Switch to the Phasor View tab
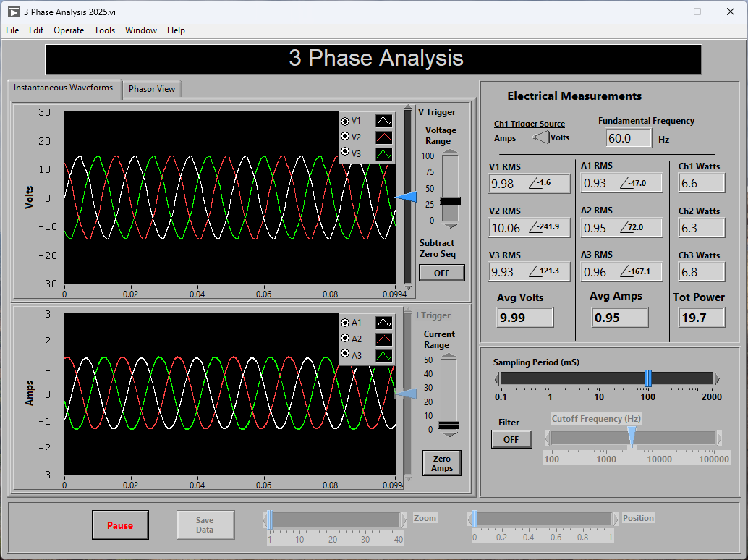This screenshot has width=748, height=560. [x=152, y=89]
